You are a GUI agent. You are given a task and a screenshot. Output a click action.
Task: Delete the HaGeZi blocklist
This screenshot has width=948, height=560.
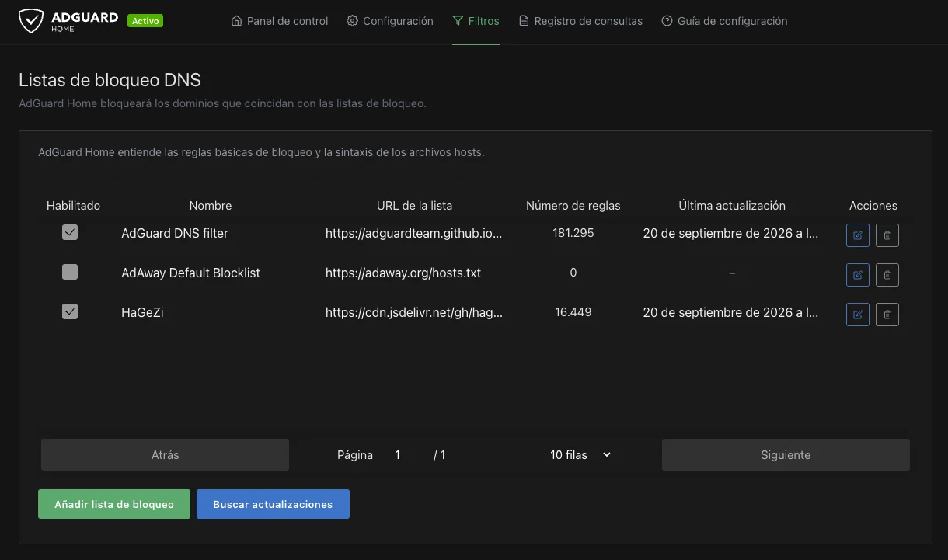887,314
